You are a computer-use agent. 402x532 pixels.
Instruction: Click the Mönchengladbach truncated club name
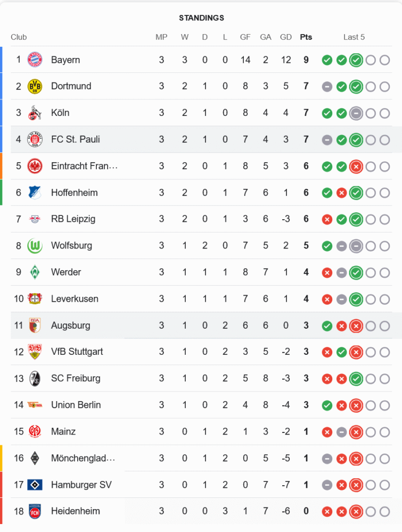coord(83,458)
